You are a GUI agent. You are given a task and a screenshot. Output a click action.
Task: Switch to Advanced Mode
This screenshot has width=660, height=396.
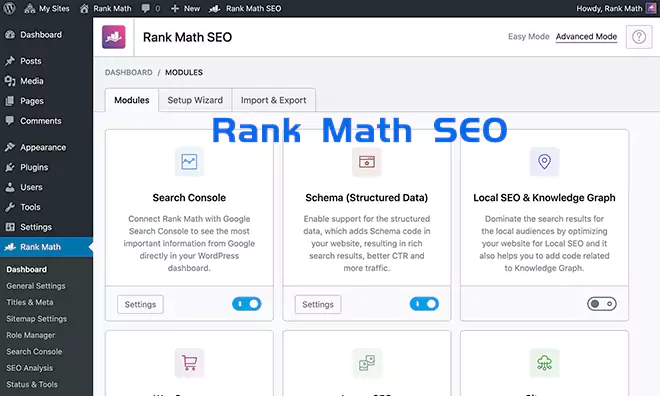point(586,37)
